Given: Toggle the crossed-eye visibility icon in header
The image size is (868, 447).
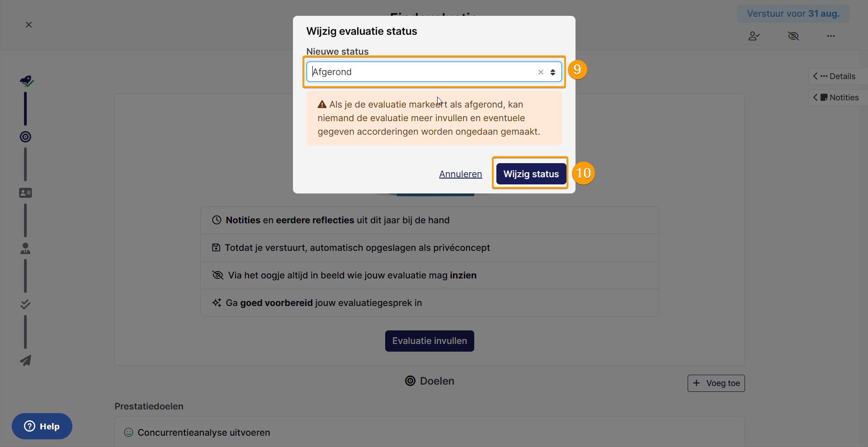Looking at the screenshot, I should click(x=793, y=36).
